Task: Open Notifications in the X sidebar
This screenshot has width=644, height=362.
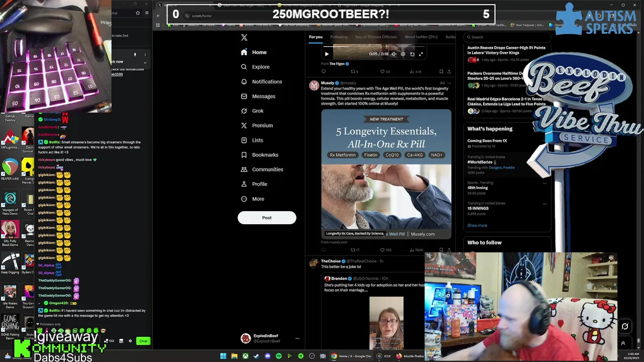Action: (x=261, y=81)
